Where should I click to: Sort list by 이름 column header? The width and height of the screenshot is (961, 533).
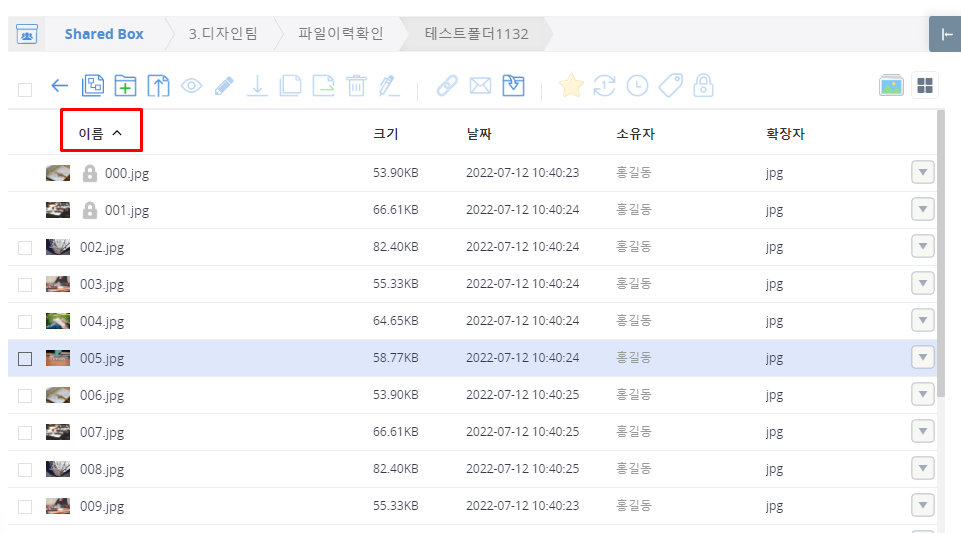pos(100,133)
